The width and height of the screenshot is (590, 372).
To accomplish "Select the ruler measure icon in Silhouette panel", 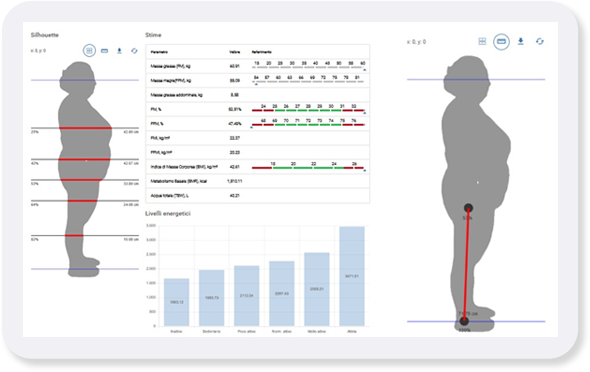I will 105,51.
